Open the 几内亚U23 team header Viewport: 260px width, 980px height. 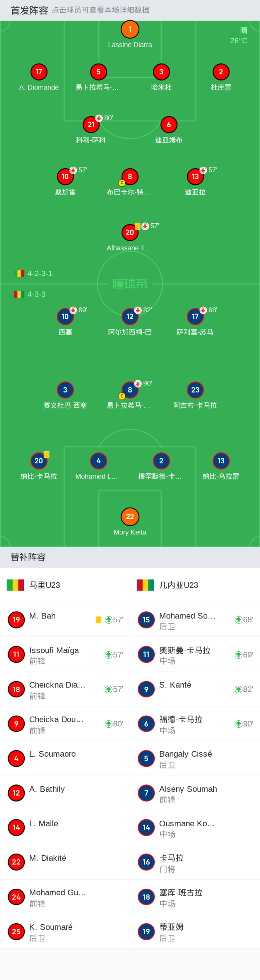195,585
